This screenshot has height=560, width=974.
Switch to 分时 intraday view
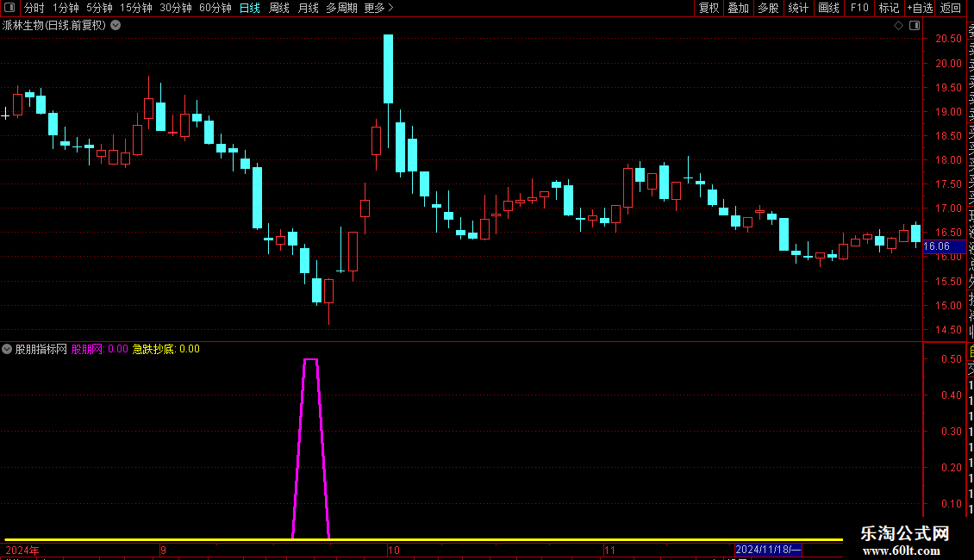(x=34, y=8)
